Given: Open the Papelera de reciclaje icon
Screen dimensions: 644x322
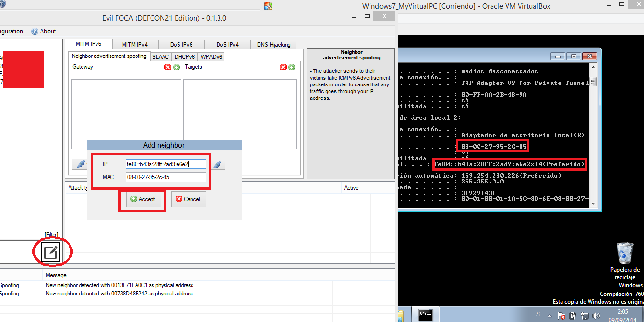Looking at the screenshot, I should click(x=625, y=261).
